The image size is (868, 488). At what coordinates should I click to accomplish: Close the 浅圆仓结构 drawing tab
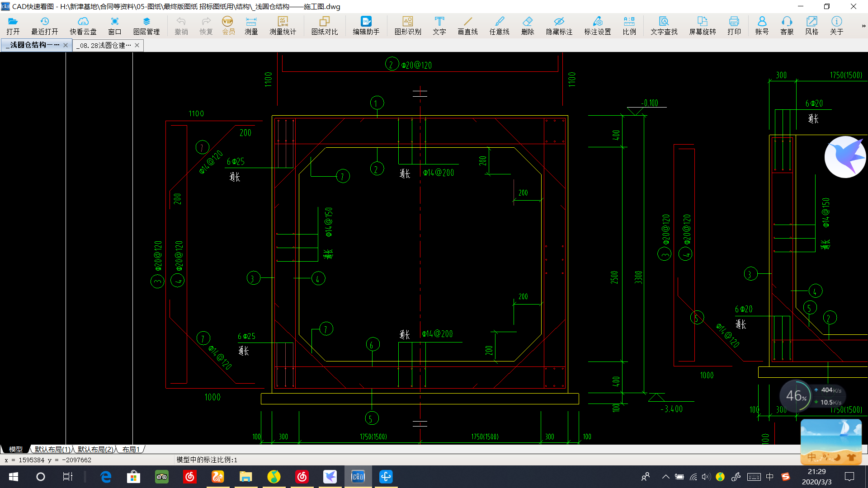(x=66, y=45)
